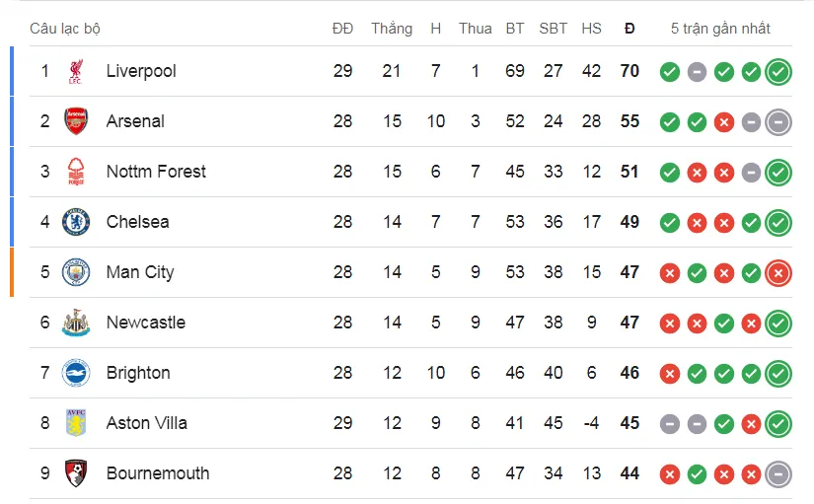
Task: Click the Nottm Forest club crest
Action: (x=76, y=172)
